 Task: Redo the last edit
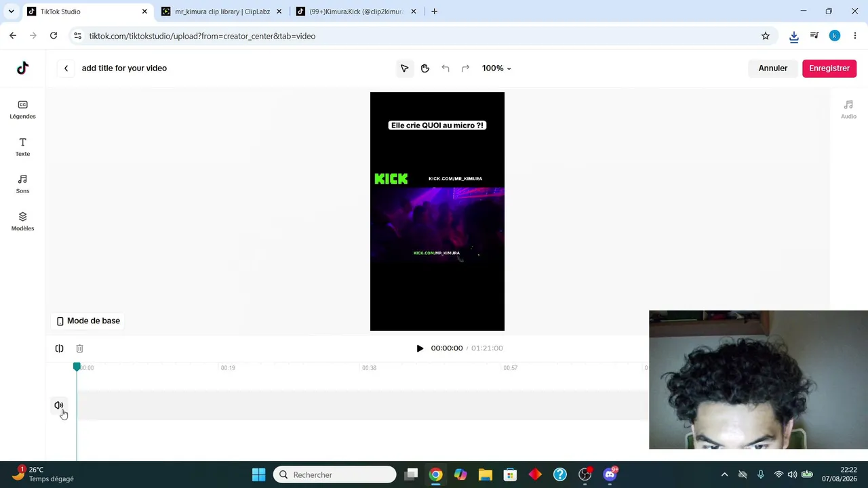pos(465,68)
